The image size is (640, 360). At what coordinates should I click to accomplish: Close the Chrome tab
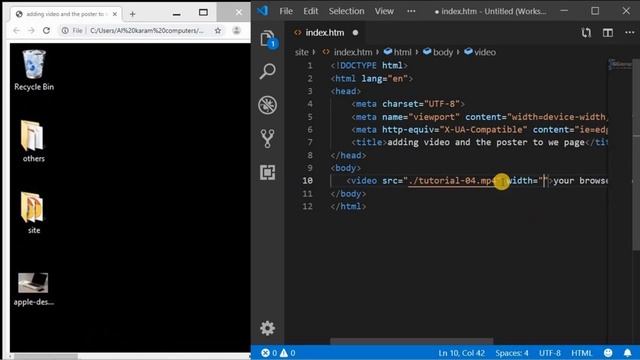[x=115, y=14]
